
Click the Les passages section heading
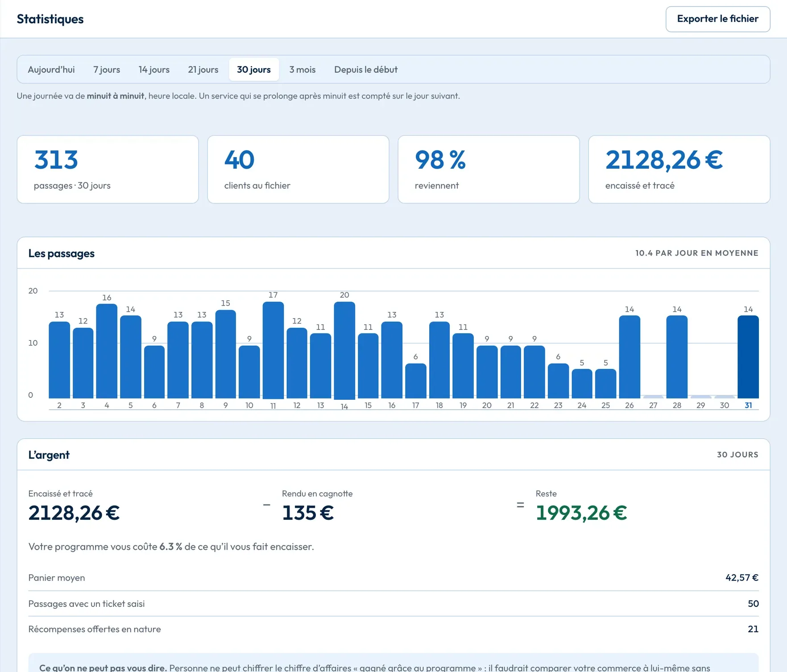click(x=62, y=253)
